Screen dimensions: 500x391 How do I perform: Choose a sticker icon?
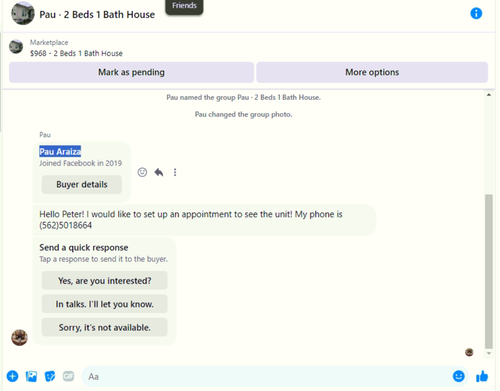pos(50,376)
